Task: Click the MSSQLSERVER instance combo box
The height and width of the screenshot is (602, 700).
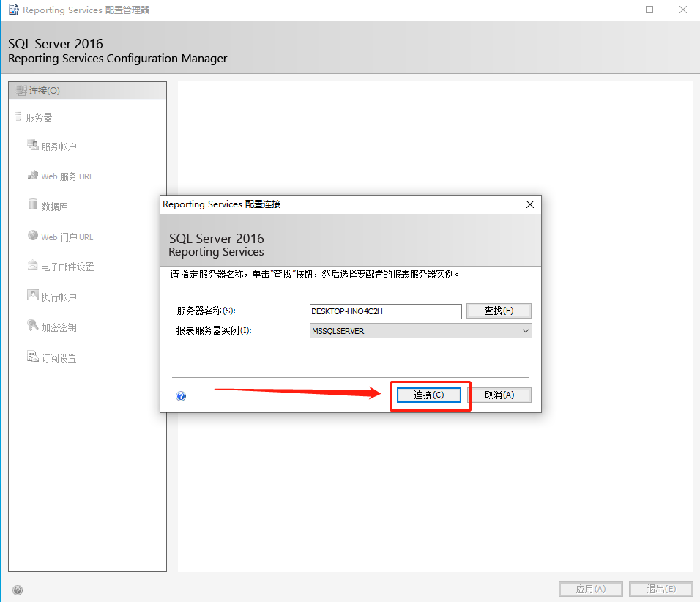Action: coord(420,331)
